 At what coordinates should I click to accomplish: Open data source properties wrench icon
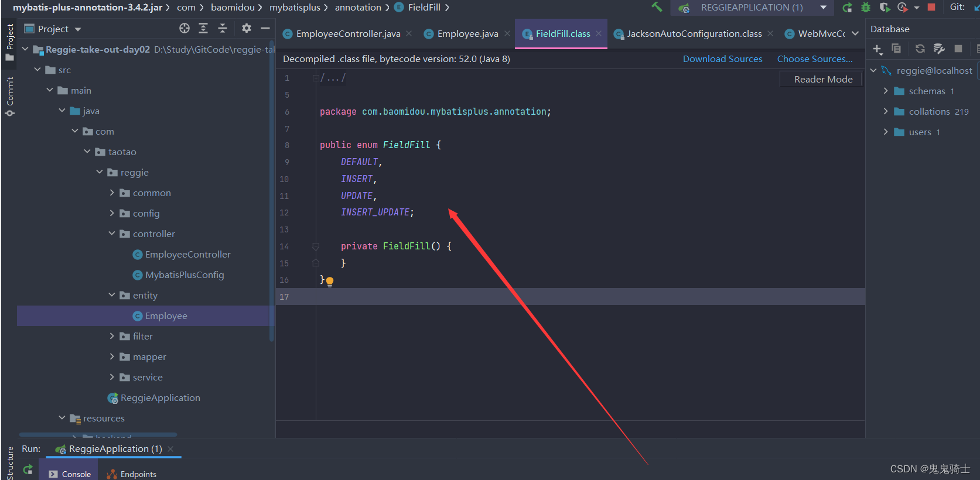click(x=939, y=49)
